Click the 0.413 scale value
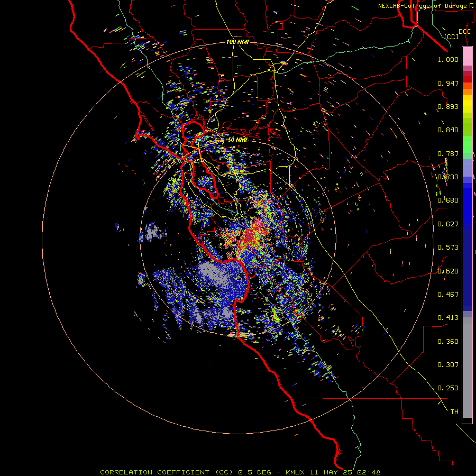This screenshot has width=476, height=476. [x=448, y=318]
